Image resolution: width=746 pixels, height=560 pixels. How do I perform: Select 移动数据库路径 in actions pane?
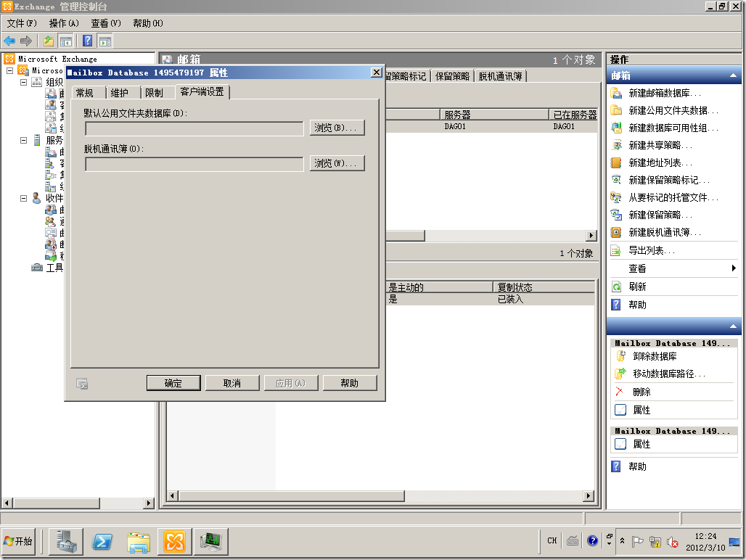click(x=668, y=374)
